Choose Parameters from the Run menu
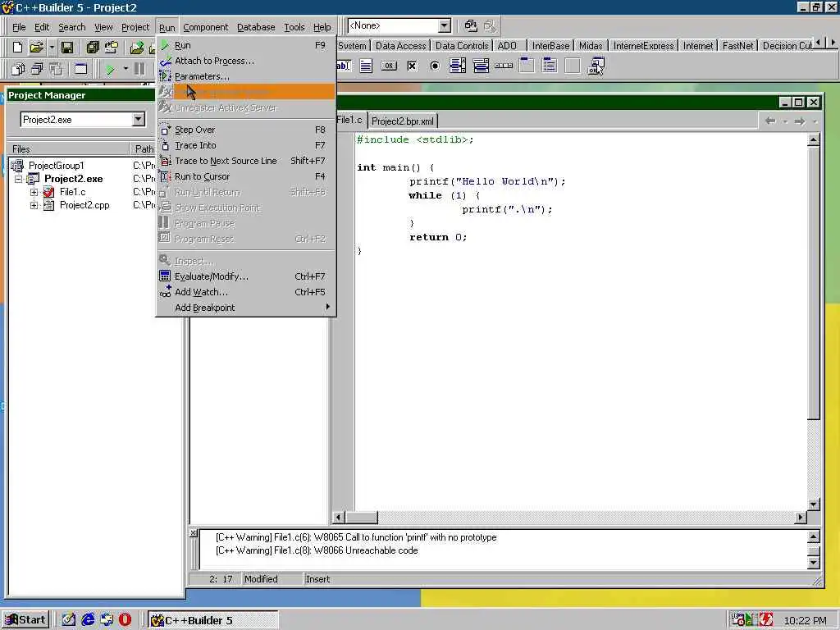The height and width of the screenshot is (630, 840). (x=246, y=76)
